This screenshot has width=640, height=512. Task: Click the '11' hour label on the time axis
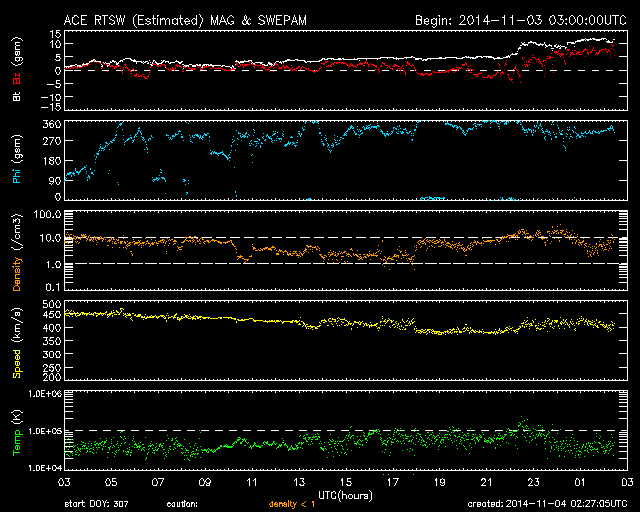[252, 482]
